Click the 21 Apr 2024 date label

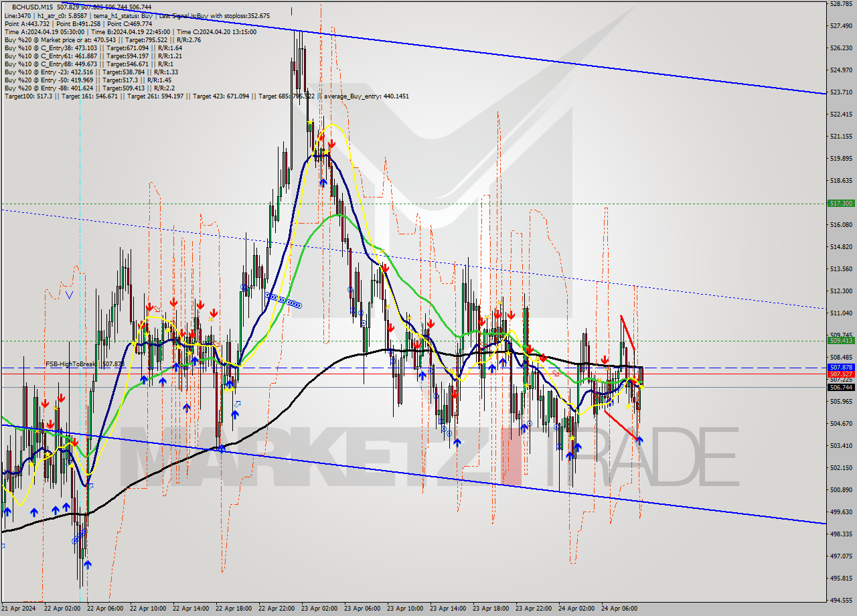click(x=18, y=609)
